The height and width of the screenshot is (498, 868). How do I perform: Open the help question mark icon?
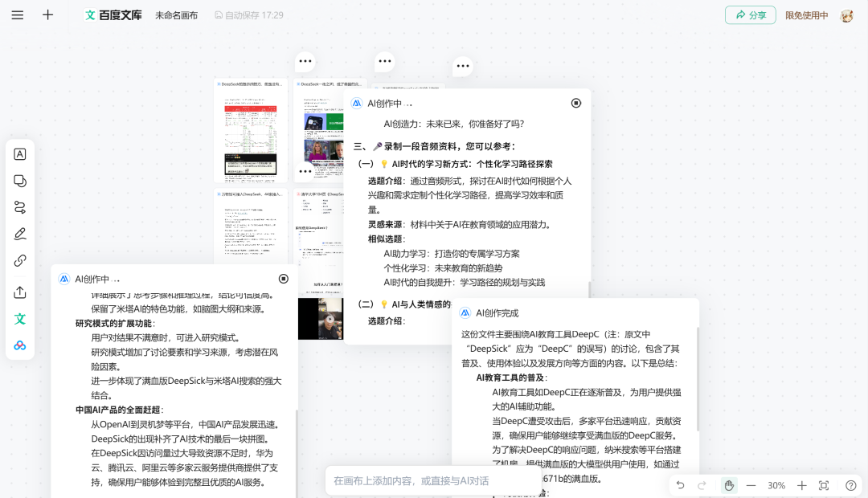pyautogui.click(x=851, y=485)
